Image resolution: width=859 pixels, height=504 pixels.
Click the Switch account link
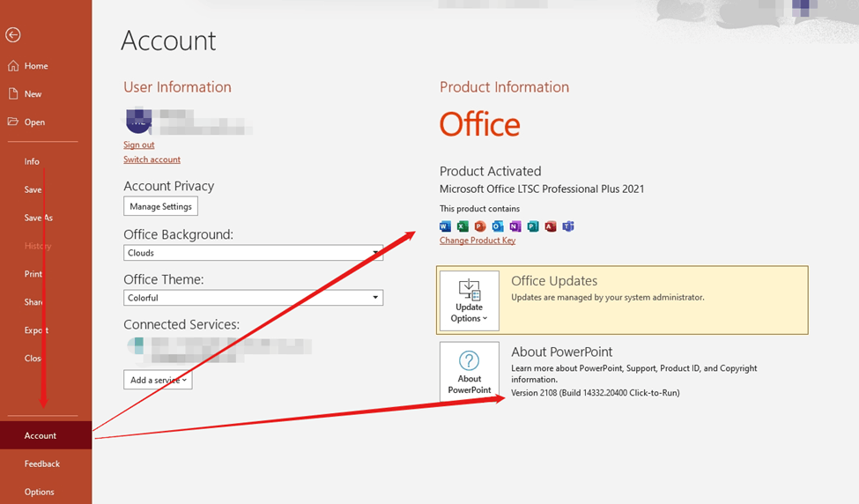[152, 159]
